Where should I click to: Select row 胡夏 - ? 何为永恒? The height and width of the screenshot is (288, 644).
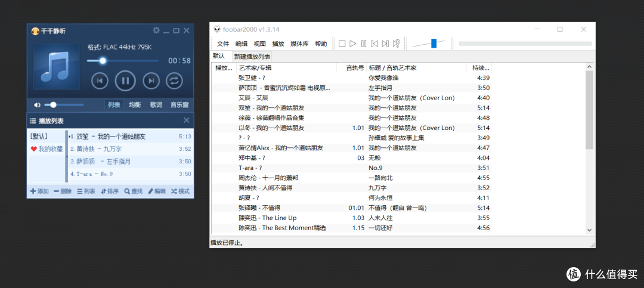352,197
